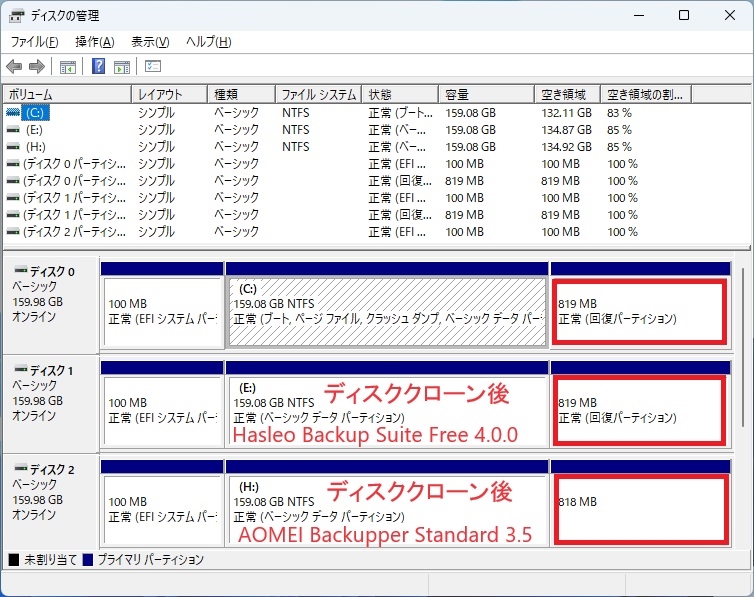Click the drive icon next to (E:)
The height and width of the screenshot is (597, 754).
click(x=13, y=130)
